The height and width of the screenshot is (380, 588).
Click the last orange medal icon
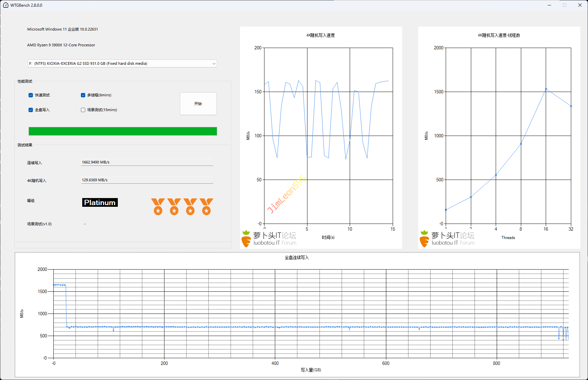206,206
